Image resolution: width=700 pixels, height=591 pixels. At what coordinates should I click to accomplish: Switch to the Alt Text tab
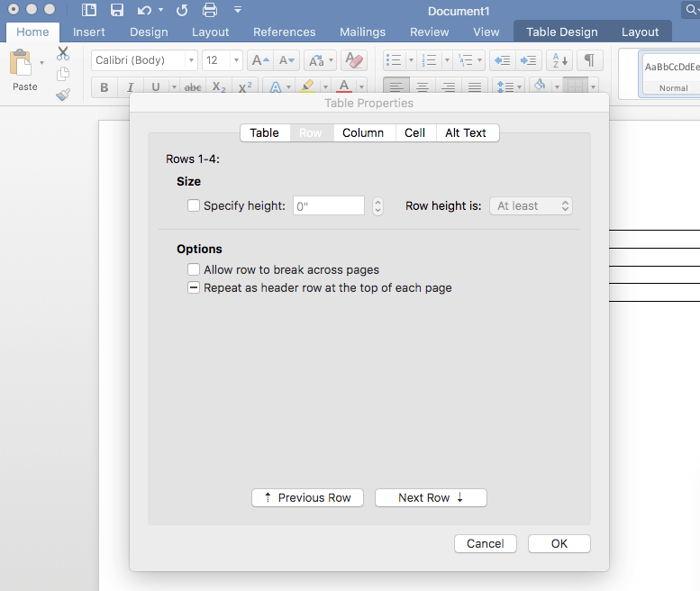466,132
